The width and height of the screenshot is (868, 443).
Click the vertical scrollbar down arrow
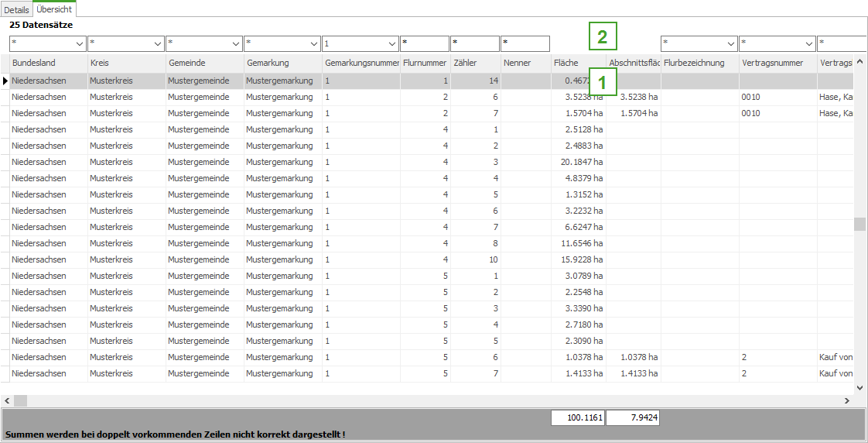(859, 386)
